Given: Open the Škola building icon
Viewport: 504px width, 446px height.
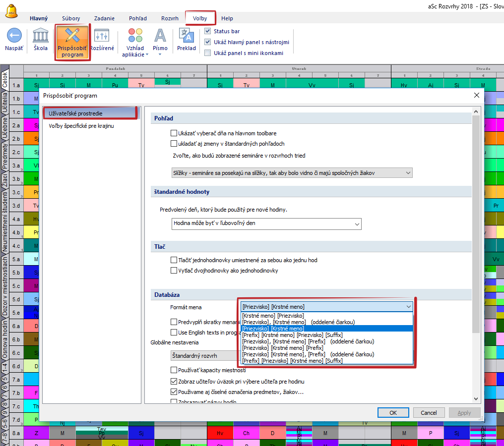Looking at the screenshot, I should point(41,36).
